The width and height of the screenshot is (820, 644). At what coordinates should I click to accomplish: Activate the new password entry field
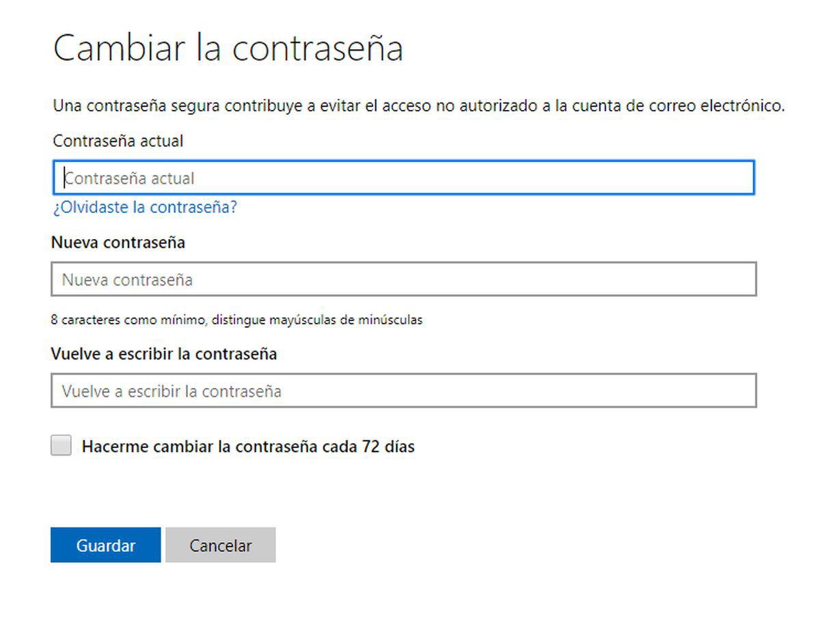pyautogui.click(x=403, y=279)
